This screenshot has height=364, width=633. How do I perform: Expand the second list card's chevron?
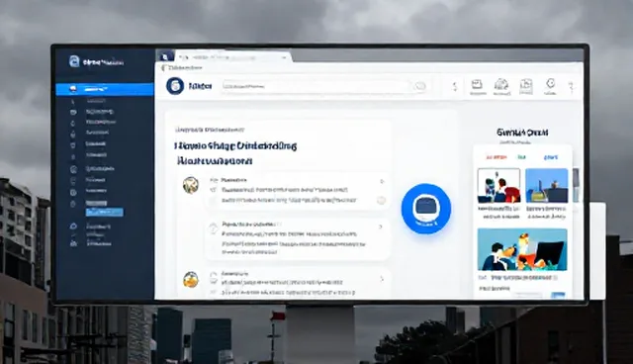pos(380,227)
